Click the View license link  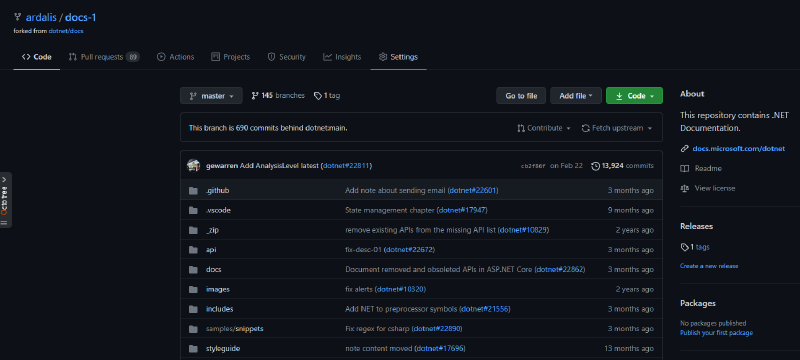[x=715, y=189]
